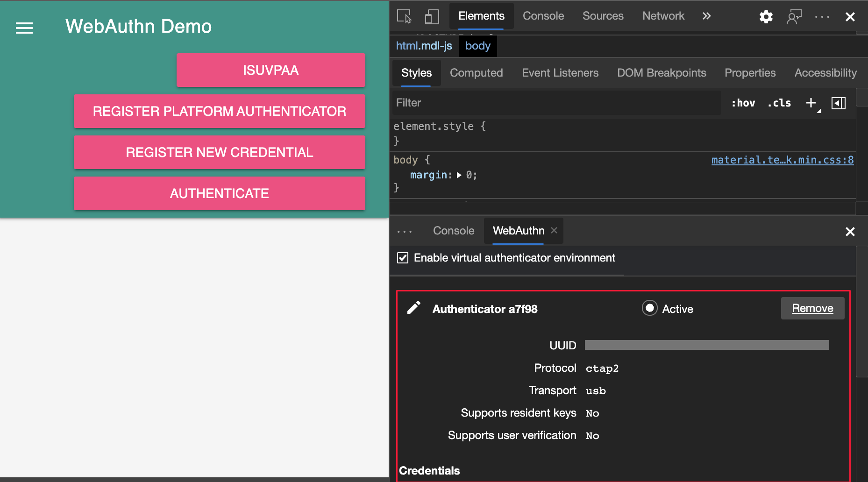Click inside the Styles Filter field
Viewport: 868px width, 482px height.
point(514,103)
